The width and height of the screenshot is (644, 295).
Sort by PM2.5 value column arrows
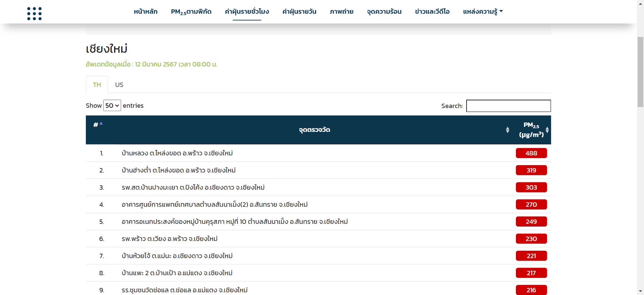tap(547, 130)
